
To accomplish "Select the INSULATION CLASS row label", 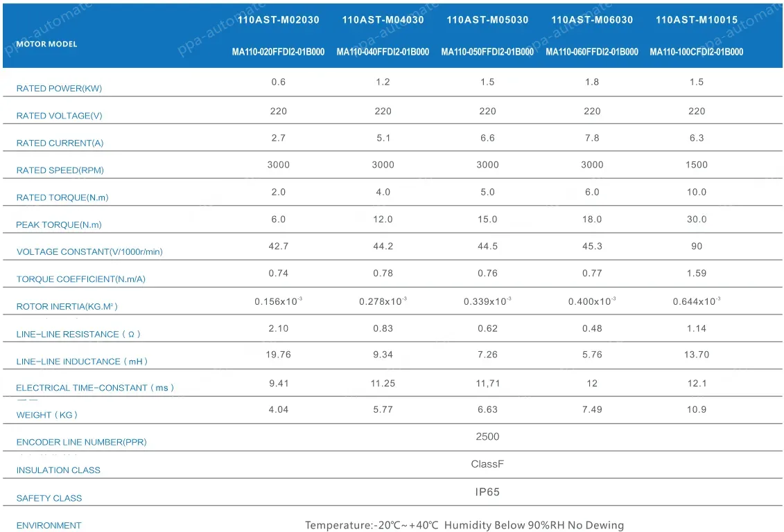I will coord(58,470).
